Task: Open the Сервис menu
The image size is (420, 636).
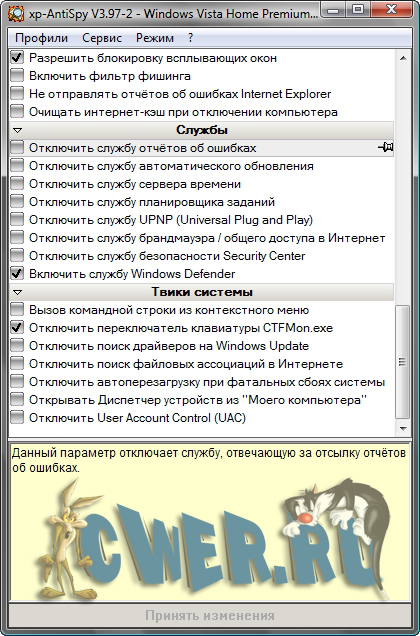Action: [102, 38]
